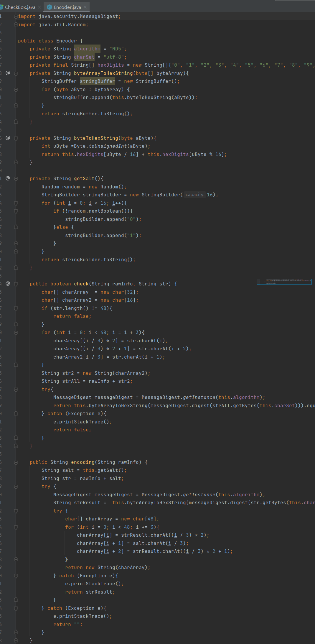Close the CheckBox.java tab
This screenshot has width=315, height=644.
39,7
